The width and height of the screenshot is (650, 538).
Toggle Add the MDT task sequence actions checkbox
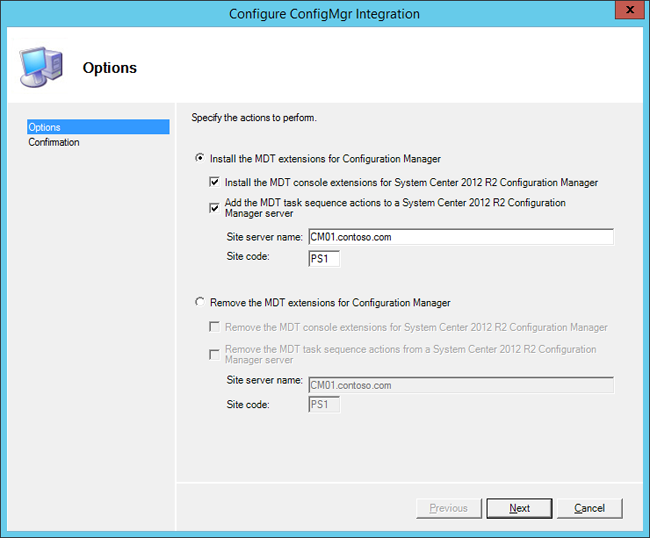214,208
